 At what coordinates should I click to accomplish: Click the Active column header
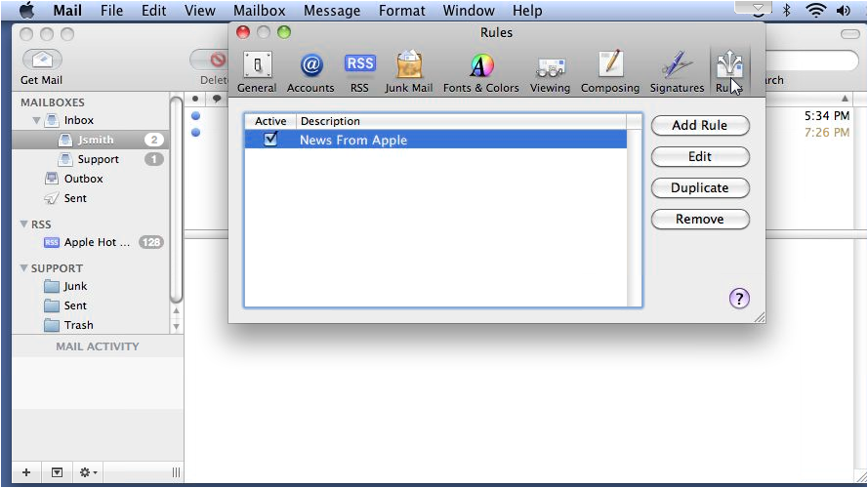coord(270,121)
